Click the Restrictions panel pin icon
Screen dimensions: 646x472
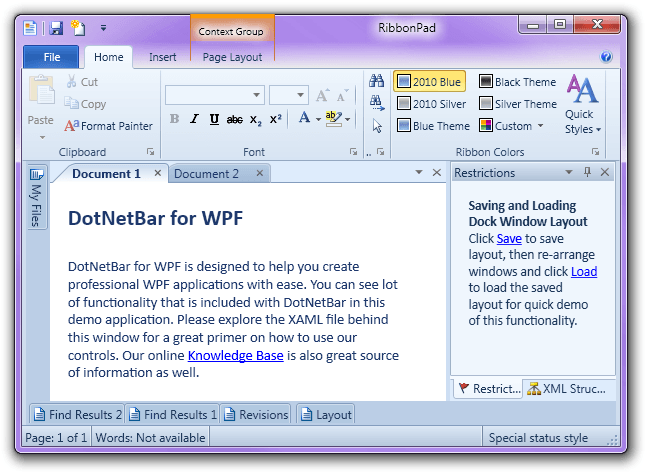587,172
